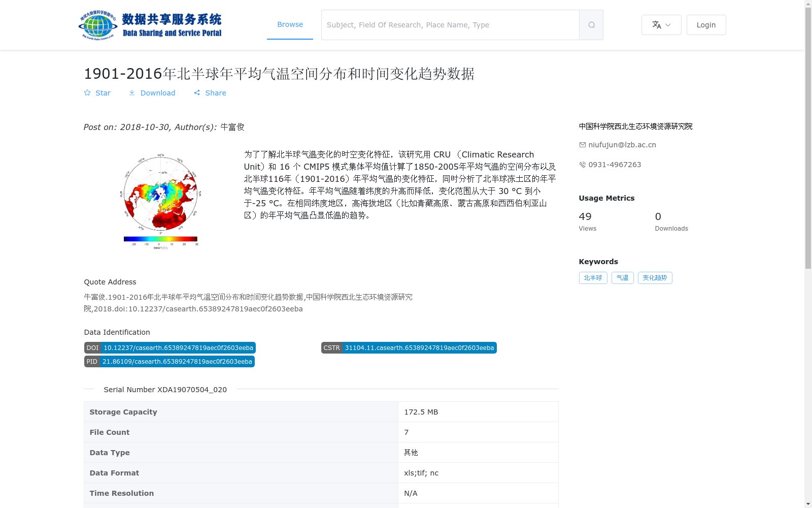Click phone number 0931-4967263
This screenshot has width=812, height=508.
615,165
